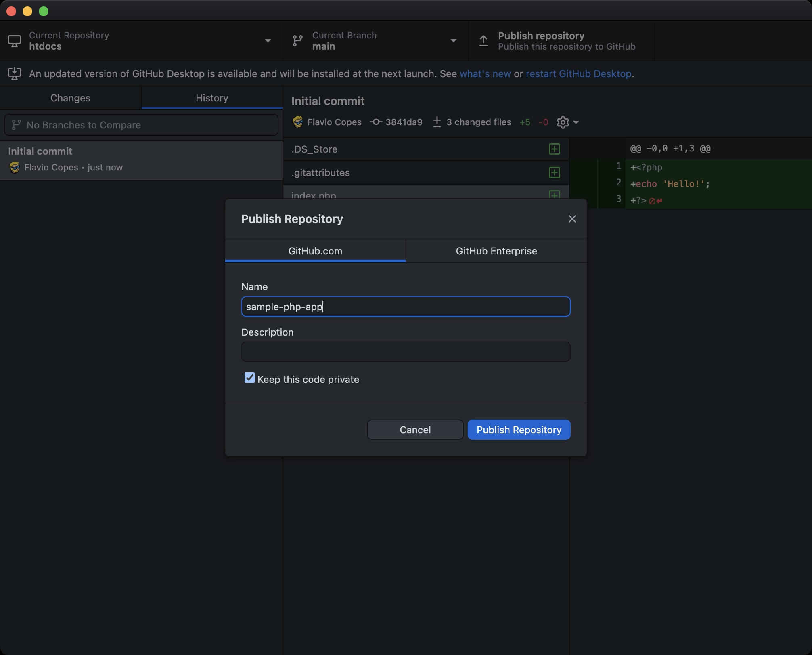812x655 pixels.
Task: Expand the Current Branch dropdown
Action: 453,41
